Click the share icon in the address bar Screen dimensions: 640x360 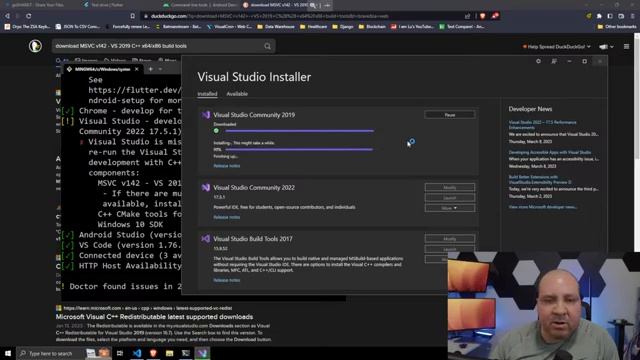[x=467, y=16]
